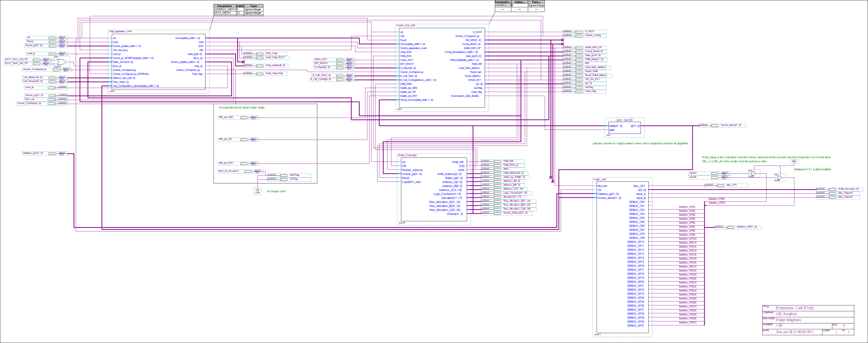Select the DataBus_OP[31..0] output pin
Viewport: 868px width, 343px height.
pyautogui.click(x=730, y=227)
